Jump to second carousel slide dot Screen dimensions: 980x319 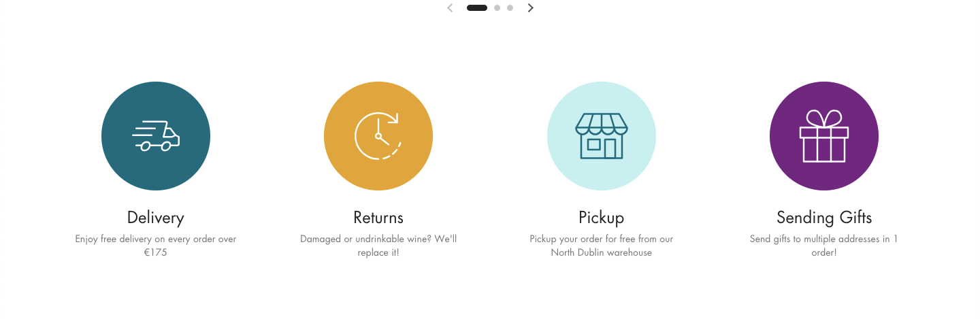click(497, 8)
